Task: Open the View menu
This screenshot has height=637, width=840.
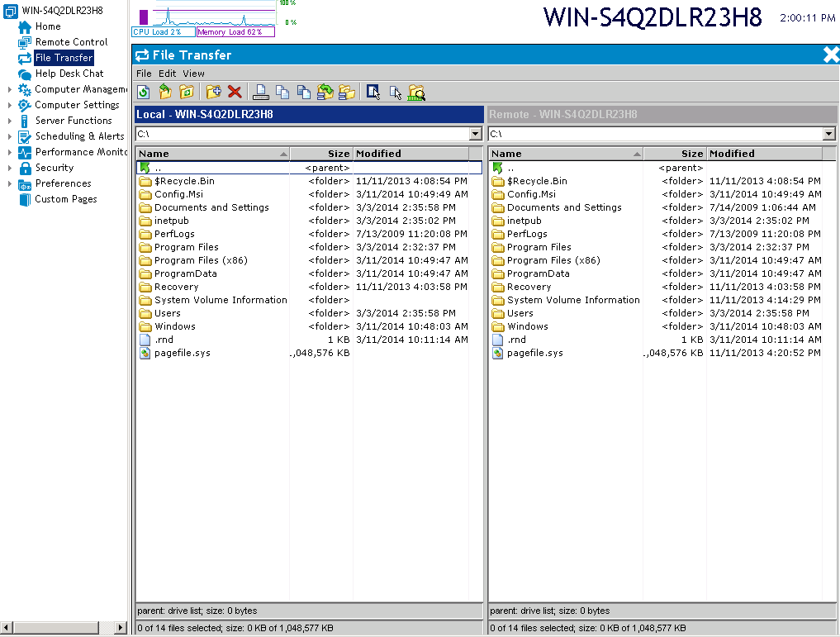Action: tap(193, 74)
